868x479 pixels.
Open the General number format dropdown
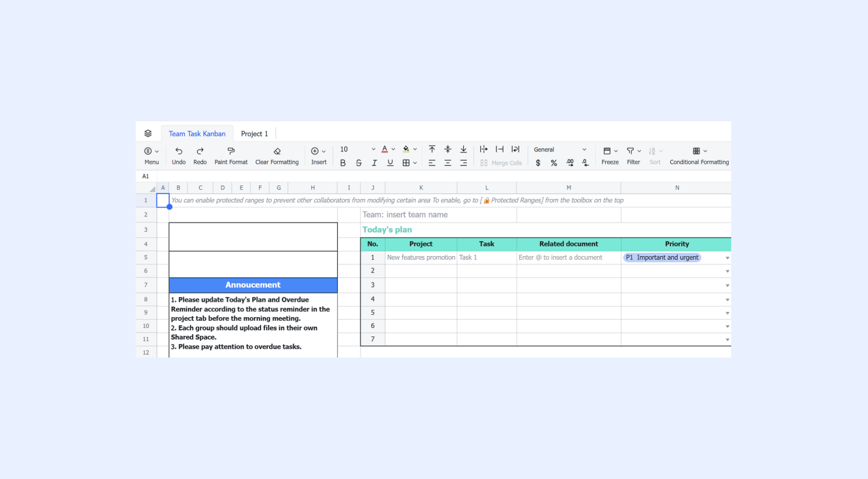click(560, 149)
